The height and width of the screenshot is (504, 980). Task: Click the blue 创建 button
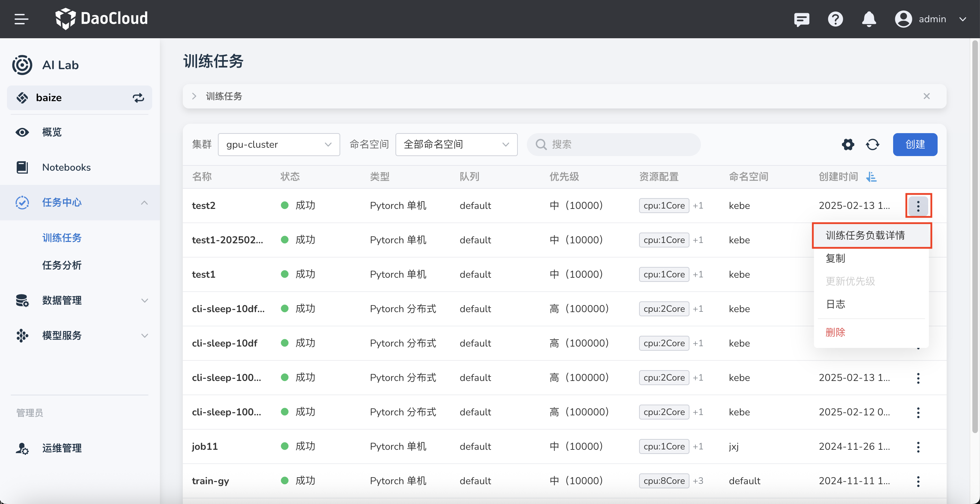(x=915, y=145)
